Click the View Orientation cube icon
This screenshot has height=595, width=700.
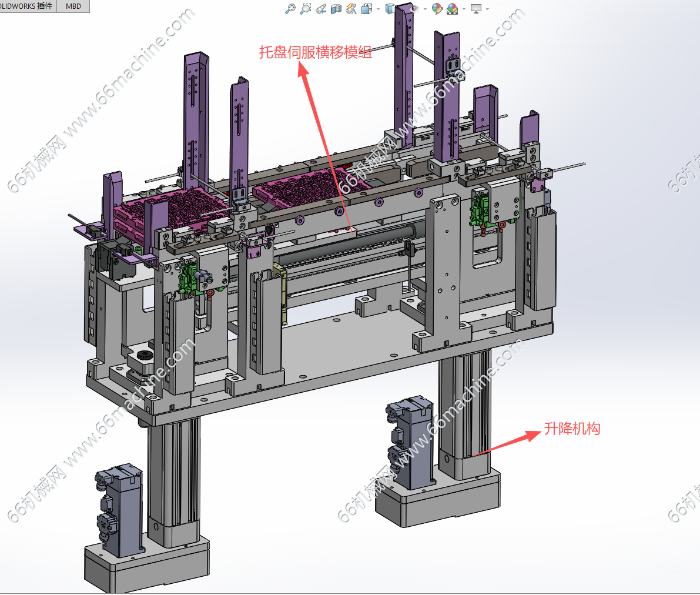click(x=366, y=8)
